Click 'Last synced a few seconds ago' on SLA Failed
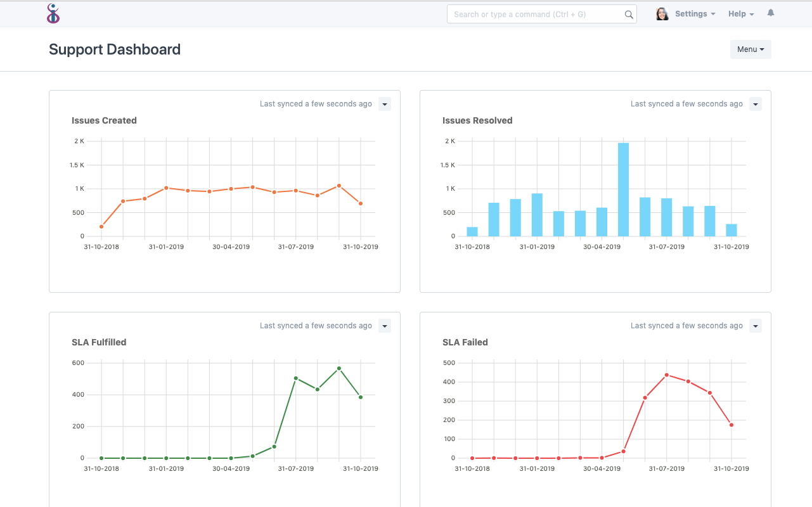The height and width of the screenshot is (507, 812). 686,325
